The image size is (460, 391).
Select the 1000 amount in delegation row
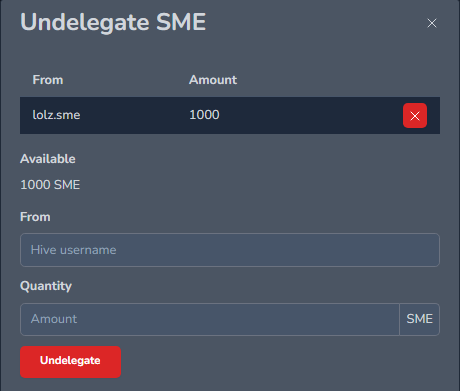coord(204,115)
